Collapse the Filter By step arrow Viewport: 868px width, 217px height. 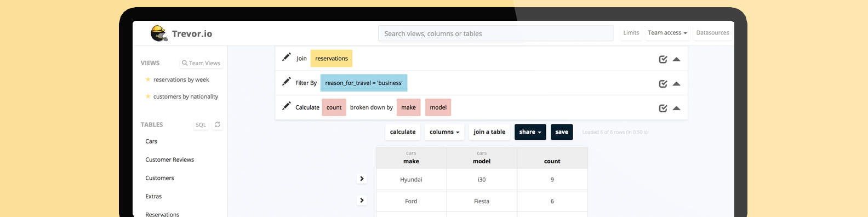pos(677,84)
